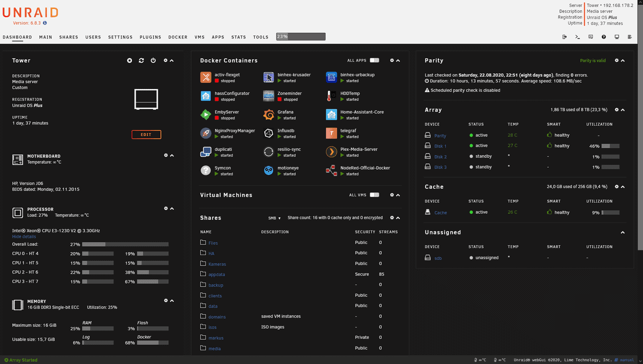Click the Docker Containers settings gear icon

tap(392, 60)
